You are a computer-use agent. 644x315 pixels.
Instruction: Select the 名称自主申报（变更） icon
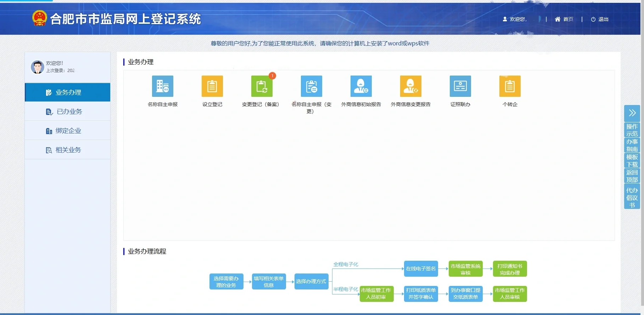311,86
